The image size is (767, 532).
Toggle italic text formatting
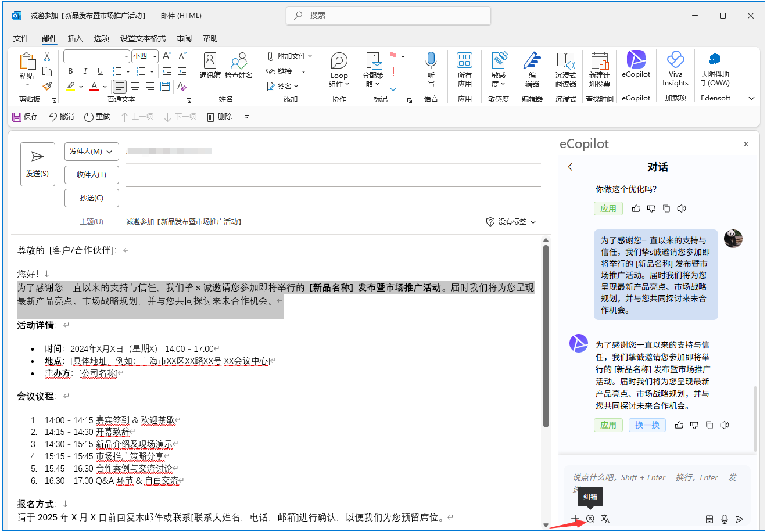pyautogui.click(x=85, y=71)
